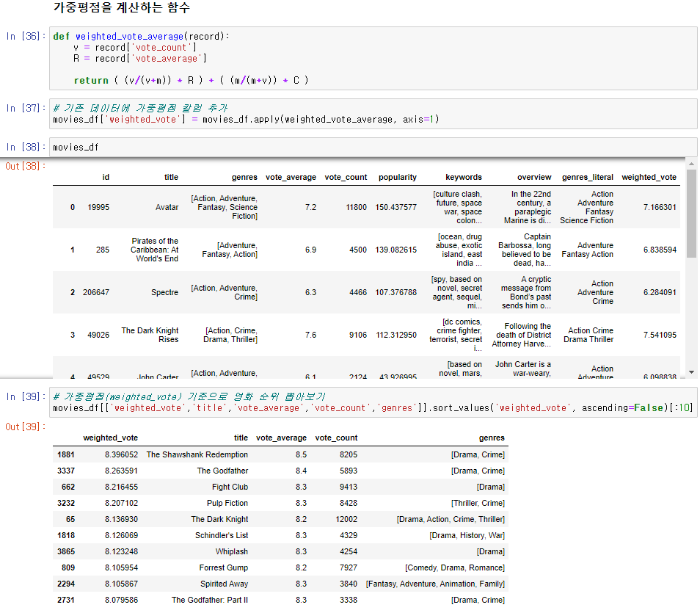The image size is (700, 613).
Task: Select the In [38] prompt label
Action: click(26, 147)
